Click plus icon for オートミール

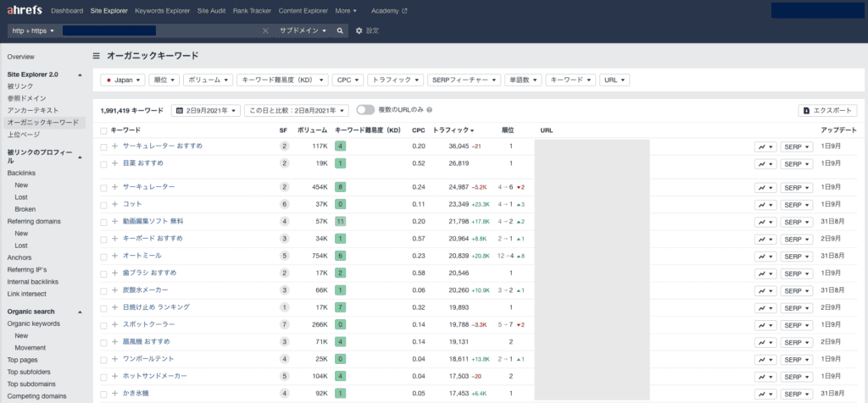(114, 256)
